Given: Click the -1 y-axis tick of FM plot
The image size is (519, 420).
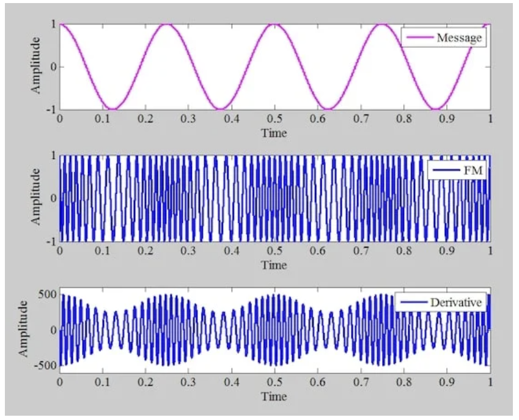Looking at the screenshot, I should 51,241.
